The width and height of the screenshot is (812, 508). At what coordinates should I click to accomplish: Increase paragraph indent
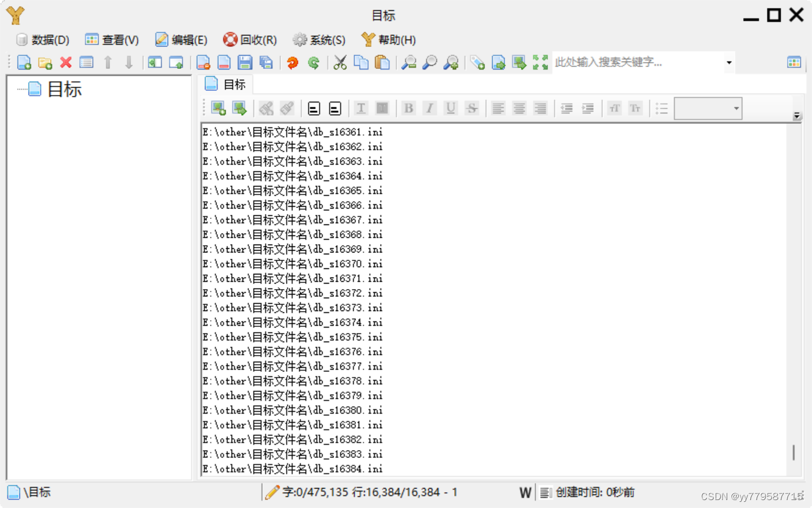point(588,109)
